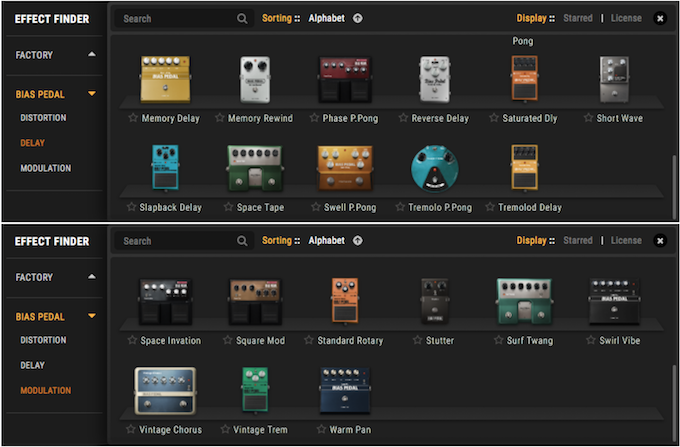Image resolution: width=680 pixels, height=447 pixels.
Task: Click the scrollbar in the Modulation pedal list
Action: (673, 403)
